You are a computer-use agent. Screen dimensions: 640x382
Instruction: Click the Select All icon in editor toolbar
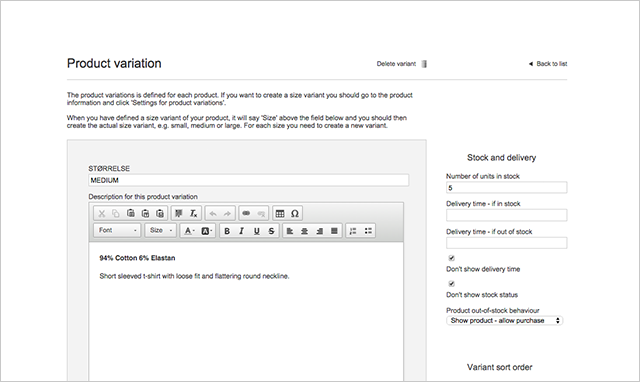178,213
